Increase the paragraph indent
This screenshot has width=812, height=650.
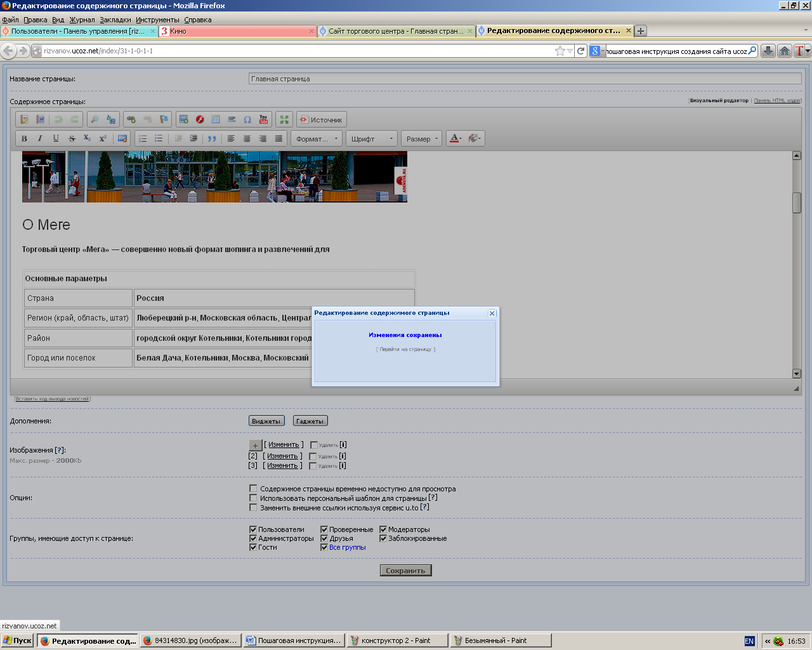click(193, 138)
